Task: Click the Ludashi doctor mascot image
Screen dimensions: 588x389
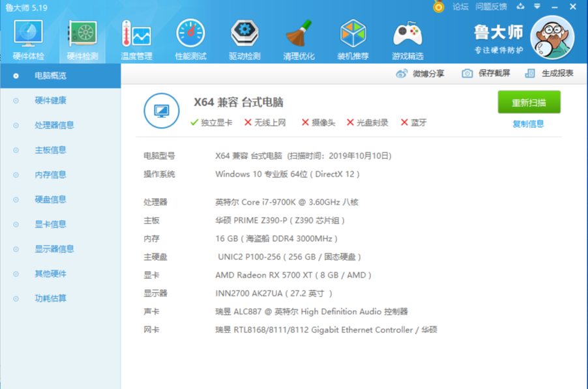Action: click(x=551, y=38)
